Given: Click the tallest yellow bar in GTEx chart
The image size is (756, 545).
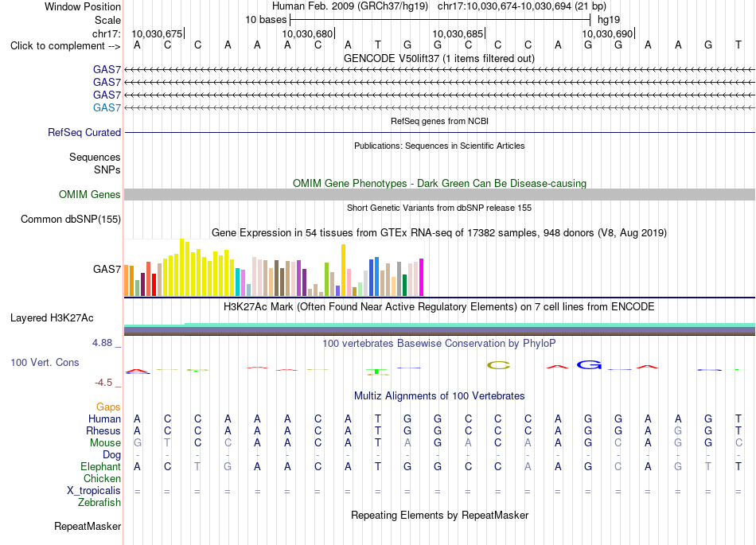Looking at the screenshot, I should pyautogui.click(x=181, y=267).
